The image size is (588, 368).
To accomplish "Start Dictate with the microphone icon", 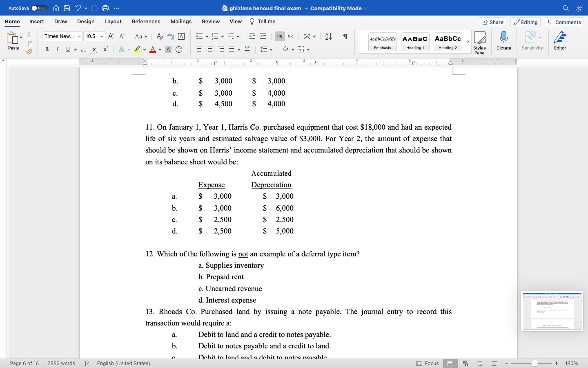I will (504, 41).
